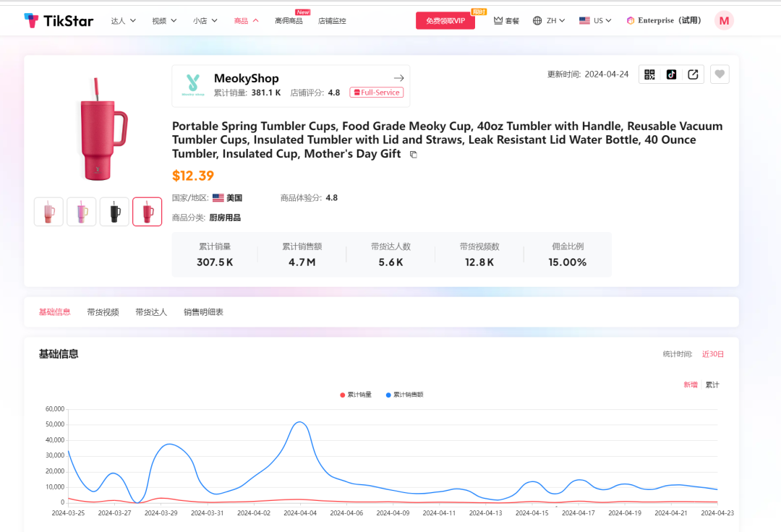The width and height of the screenshot is (781, 532).
Task: Click the 4.7 M sales revenue value
Action: tap(302, 262)
